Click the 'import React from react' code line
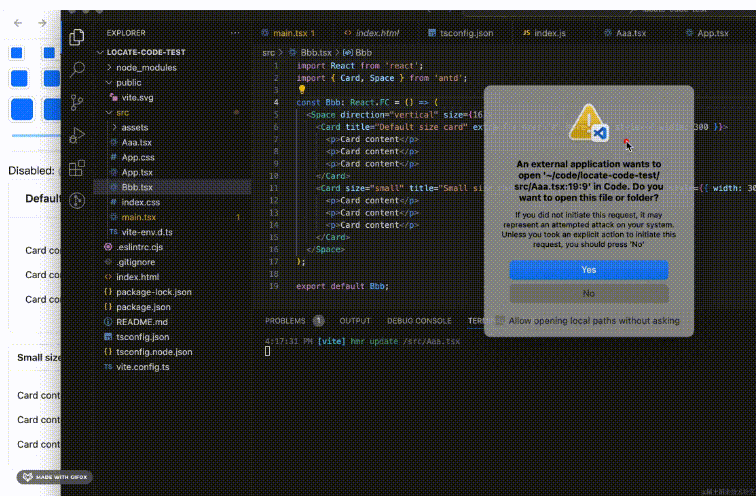 pyautogui.click(x=360, y=66)
